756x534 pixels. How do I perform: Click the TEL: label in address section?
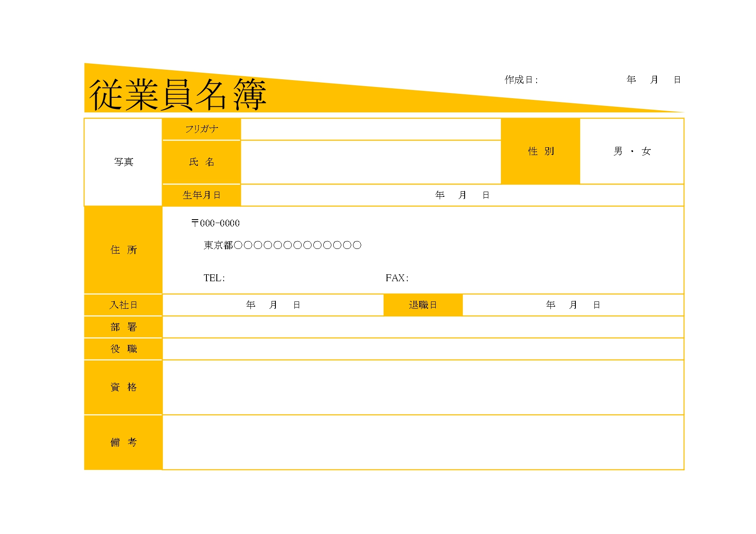coord(214,278)
